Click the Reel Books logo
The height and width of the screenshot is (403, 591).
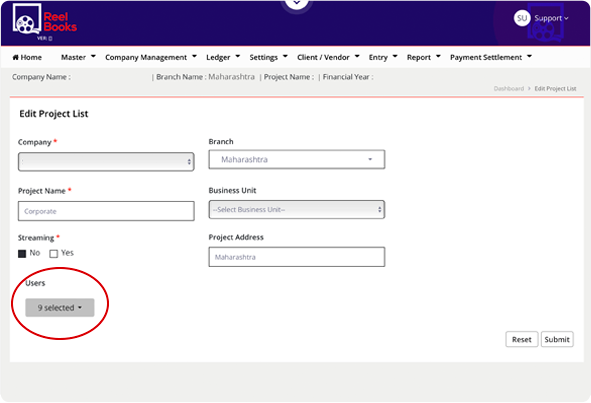pos(44,22)
